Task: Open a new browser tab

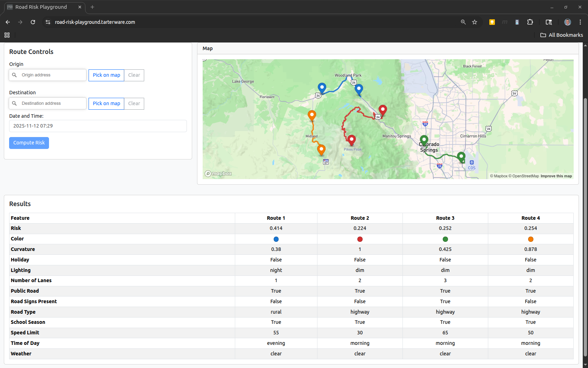Action: (92, 7)
